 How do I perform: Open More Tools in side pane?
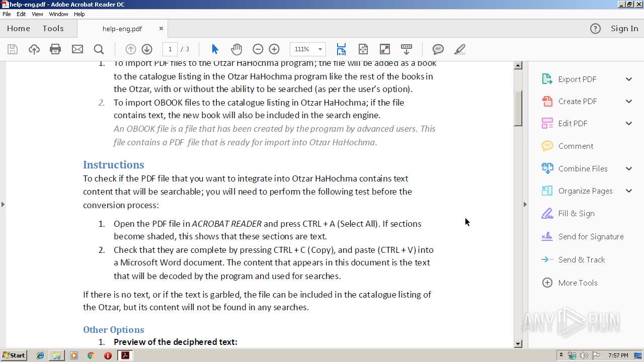[x=578, y=283]
